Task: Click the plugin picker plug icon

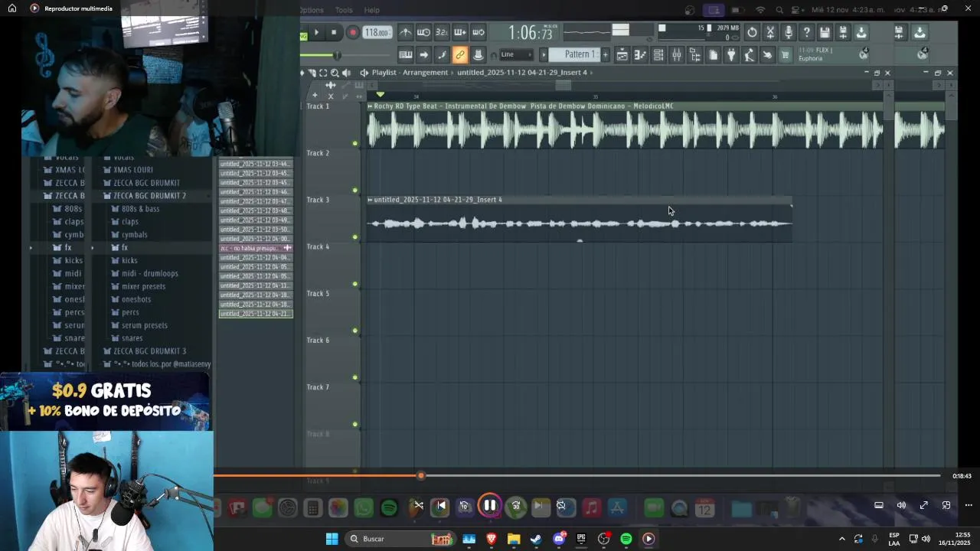Action: (731, 54)
